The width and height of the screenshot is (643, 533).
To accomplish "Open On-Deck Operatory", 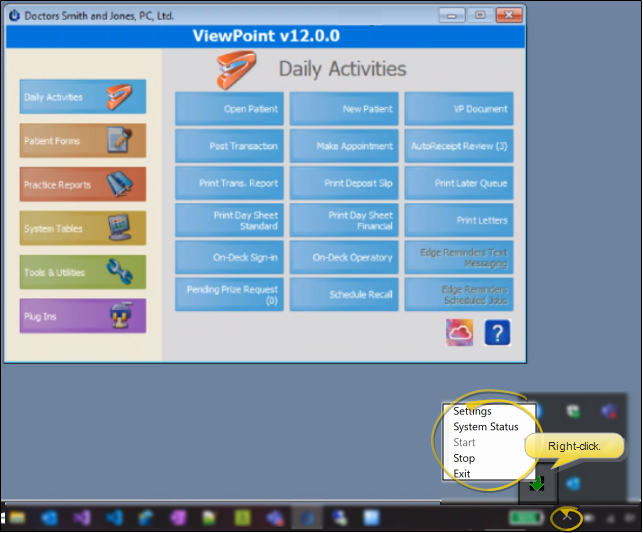I will (x=344, y=257).
